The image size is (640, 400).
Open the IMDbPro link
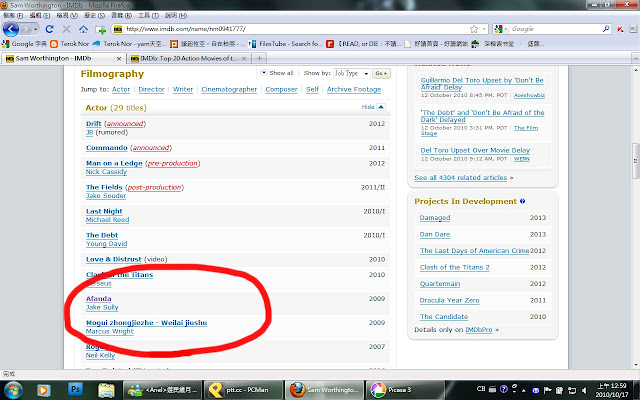click(478, 330)
